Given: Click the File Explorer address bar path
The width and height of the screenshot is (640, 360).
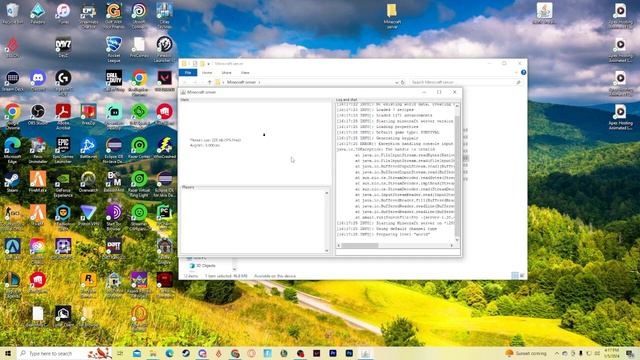Looking at the screenshot, I should click(x=242, y=82).
